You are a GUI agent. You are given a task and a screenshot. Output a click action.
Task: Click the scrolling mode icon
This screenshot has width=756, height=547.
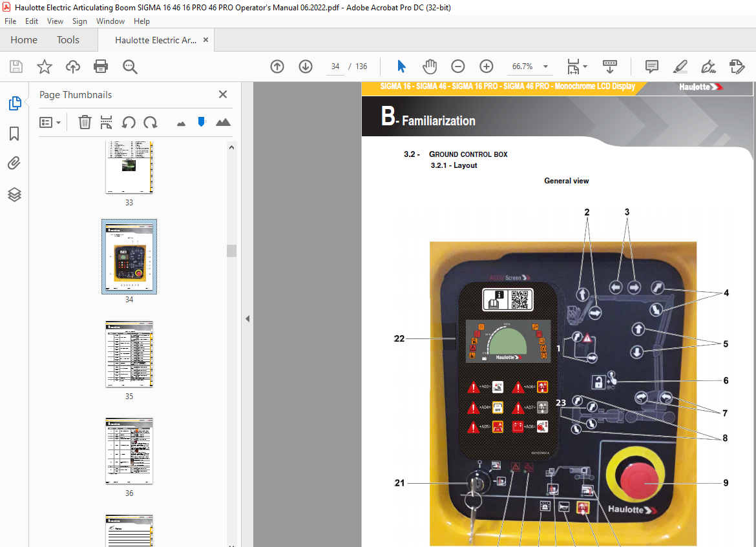pyautogui.click(x=610, y=67)
